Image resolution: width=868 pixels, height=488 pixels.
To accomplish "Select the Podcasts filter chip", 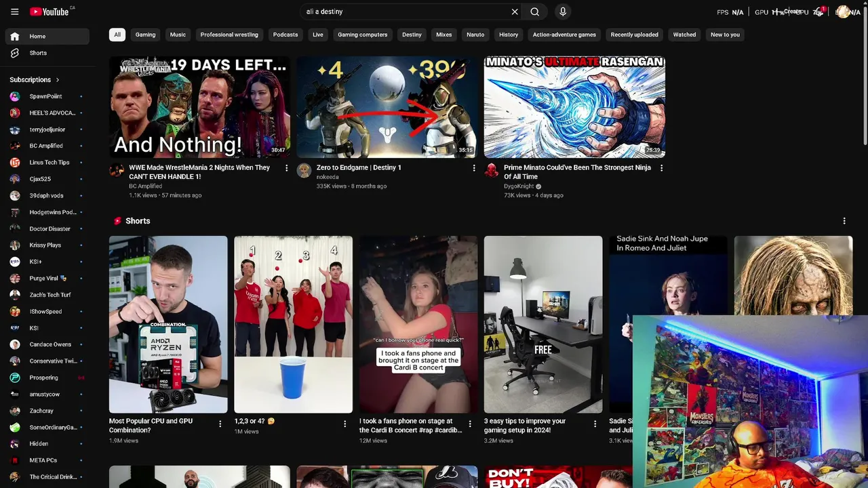I will (x=285, y=35).
